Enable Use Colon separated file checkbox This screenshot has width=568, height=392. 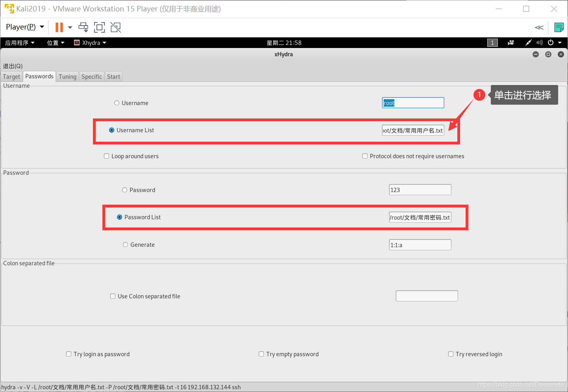pos(113,296)
